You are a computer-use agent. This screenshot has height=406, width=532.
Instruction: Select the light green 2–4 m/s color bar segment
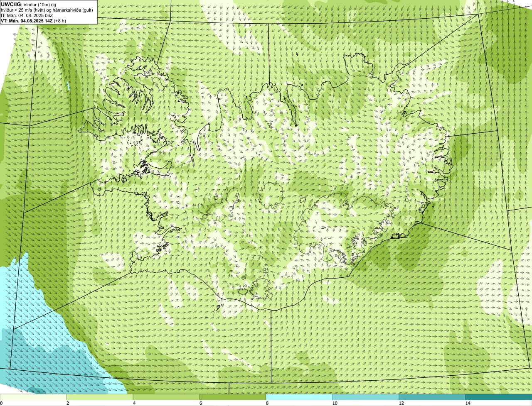pyautogui.click(x=100, y=397)
